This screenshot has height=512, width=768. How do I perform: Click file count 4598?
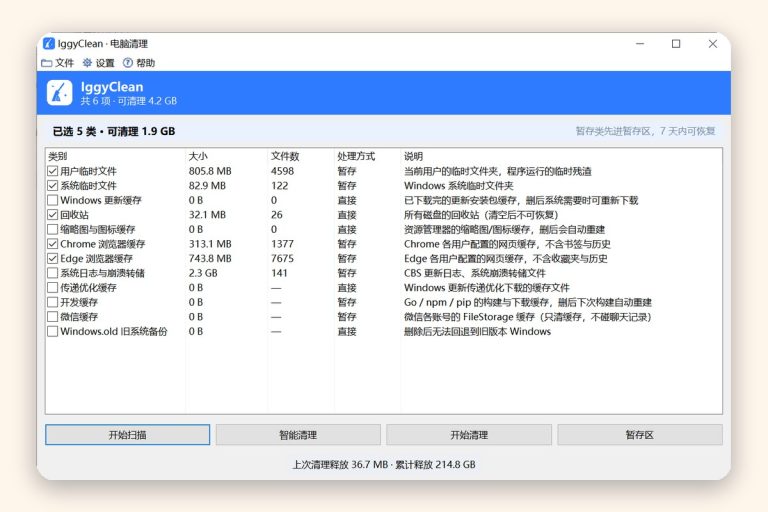(283, 171)
